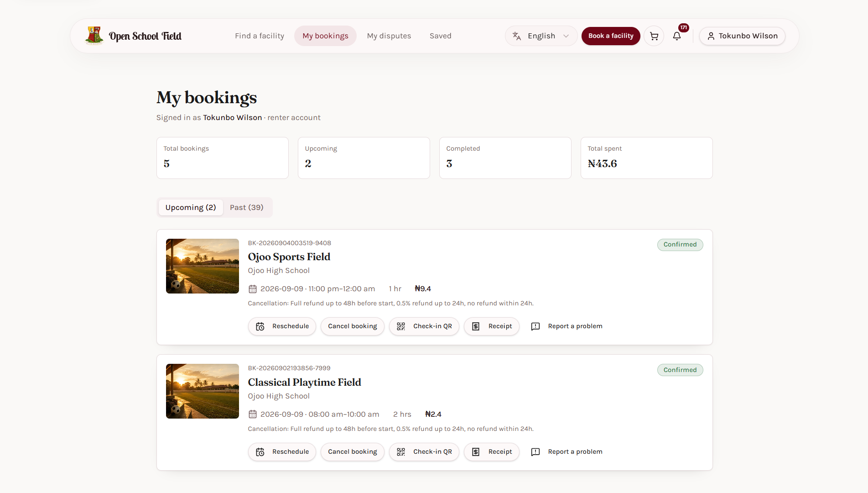Report a problem on Ojoo Sports Field
The height and width of the screenshot is (493, 868).
tap(567, 326)
